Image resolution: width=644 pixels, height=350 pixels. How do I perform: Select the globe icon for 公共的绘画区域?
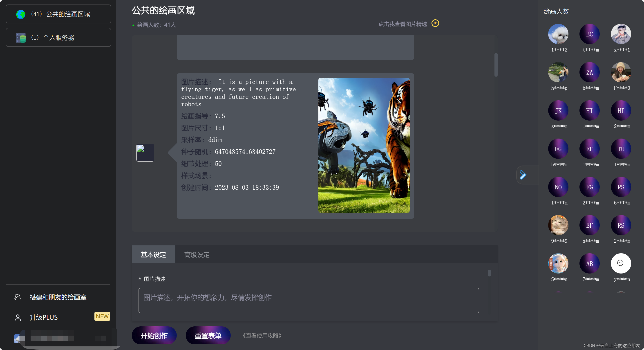pyautogui.click(x=21, y=14)
